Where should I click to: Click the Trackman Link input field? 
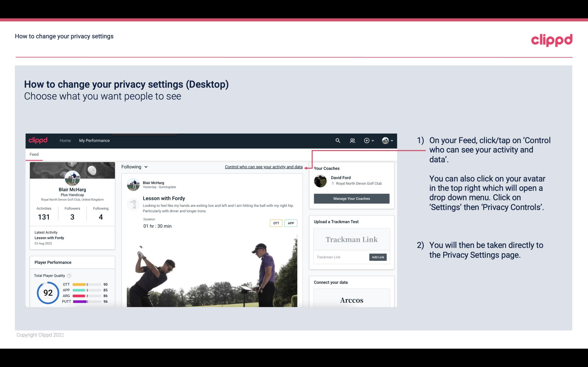pos(341,257)
